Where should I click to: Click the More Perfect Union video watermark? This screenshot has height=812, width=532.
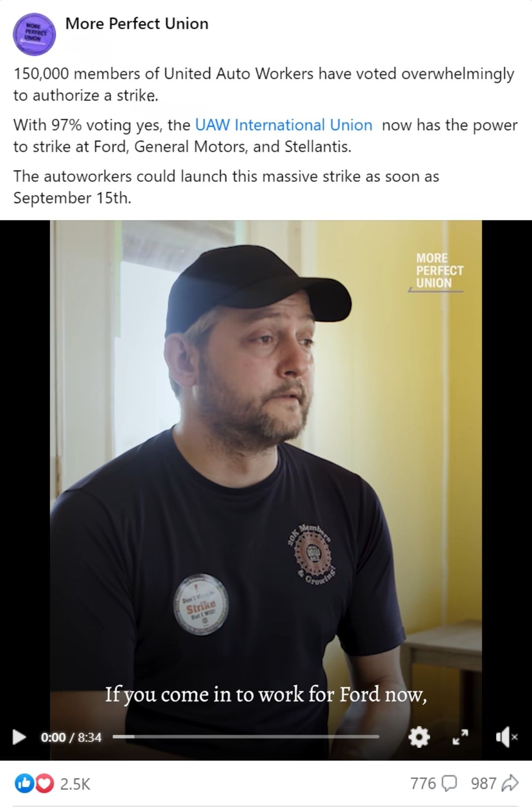click(x=436, y=272)
